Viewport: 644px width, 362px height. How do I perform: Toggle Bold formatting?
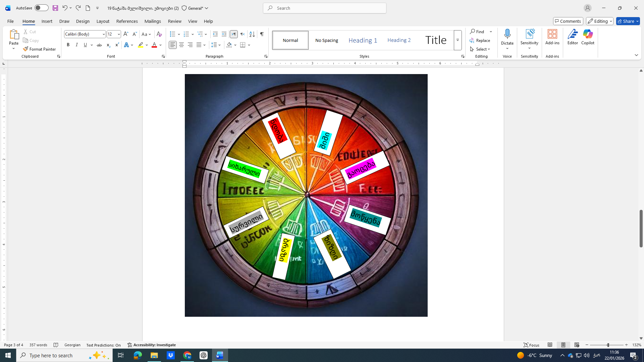pos(68,45)
